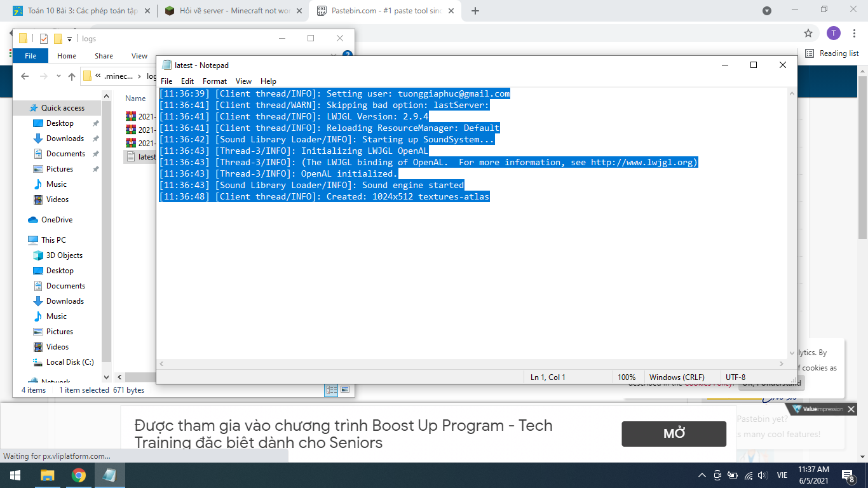Click the Explorer back arrow

[x=25, y=76]
